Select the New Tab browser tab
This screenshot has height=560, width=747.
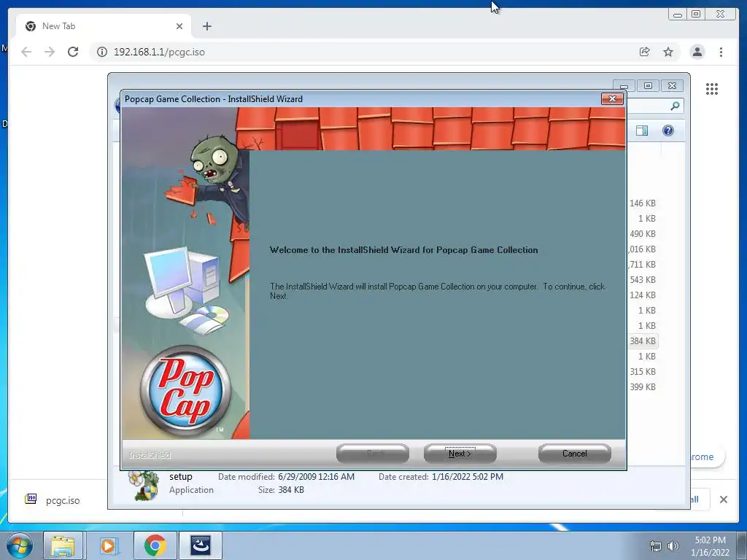pos(104,26)
